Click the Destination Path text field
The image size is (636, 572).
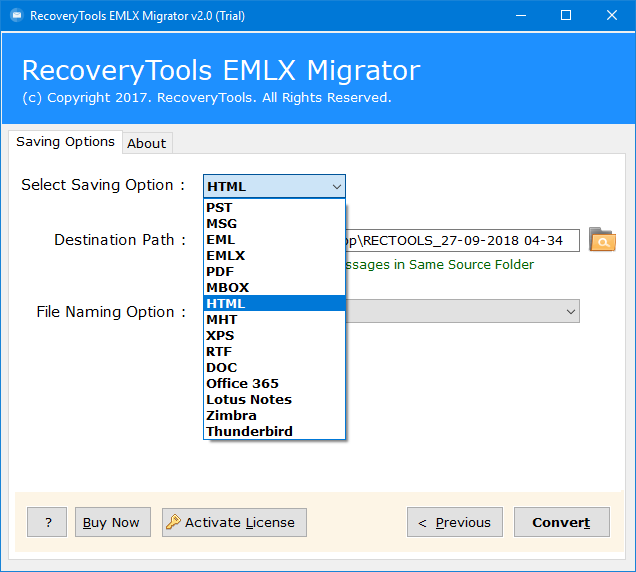coord(462,241)
